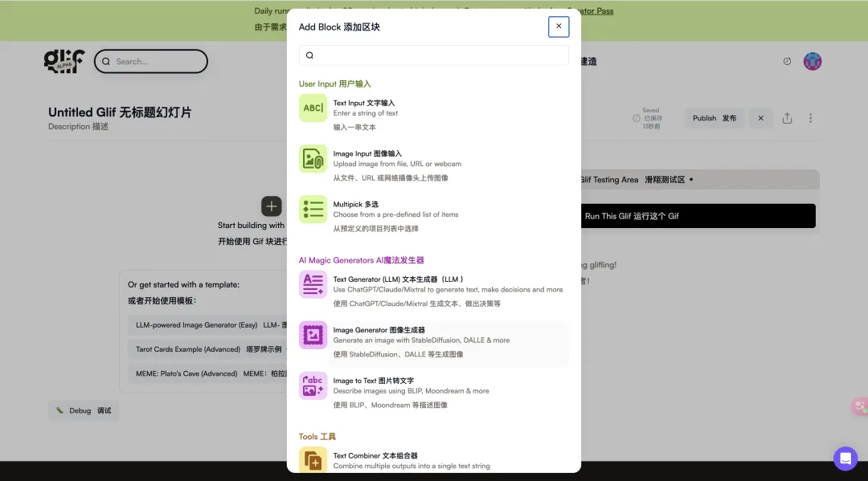The height and width of the screenshot is (481, 868).
Task: Click the plus add-block button on canvas
Action: click(x=272, y=206)
